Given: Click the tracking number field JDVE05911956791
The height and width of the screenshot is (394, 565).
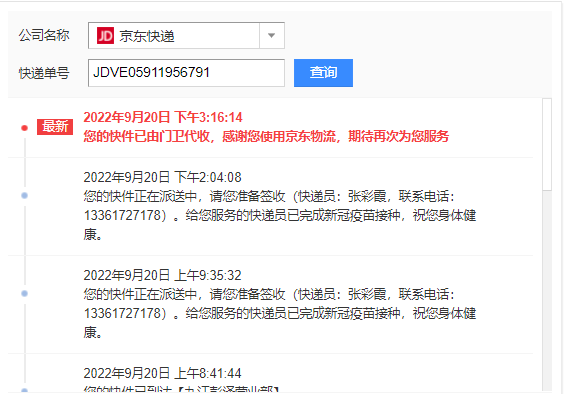Looking at the screenshot, I should click(x=186, y=73).
